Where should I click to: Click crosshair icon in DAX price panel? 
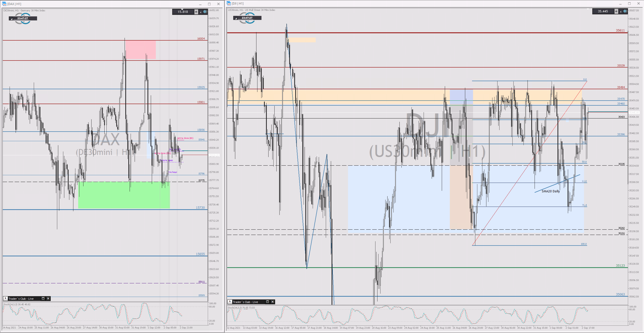point(196,12)
